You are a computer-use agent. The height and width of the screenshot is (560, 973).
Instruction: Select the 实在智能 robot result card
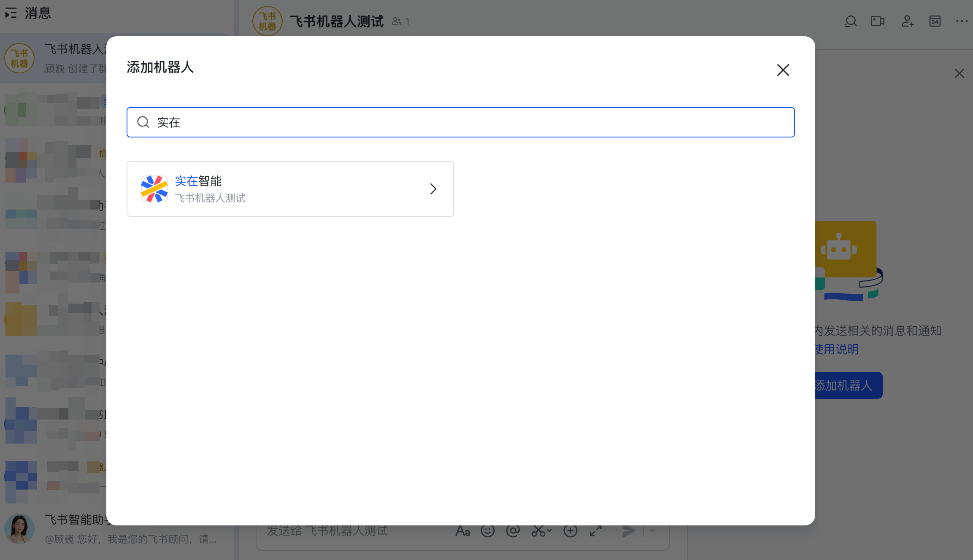tap(290, 189)
